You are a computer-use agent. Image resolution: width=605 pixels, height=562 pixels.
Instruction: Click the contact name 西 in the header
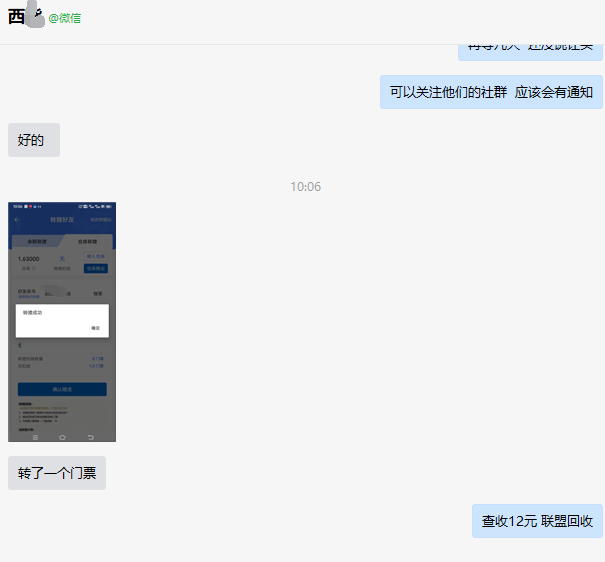click(16, 16)
